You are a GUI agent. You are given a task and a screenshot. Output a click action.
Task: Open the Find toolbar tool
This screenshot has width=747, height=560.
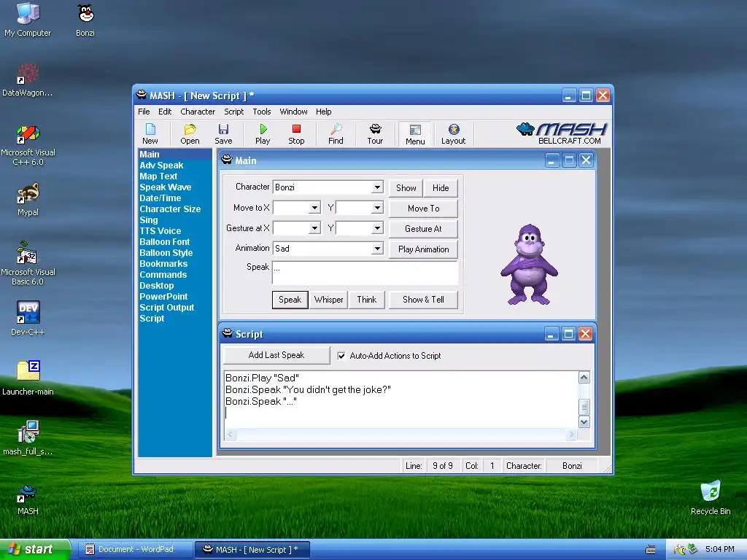pos(336,134)
